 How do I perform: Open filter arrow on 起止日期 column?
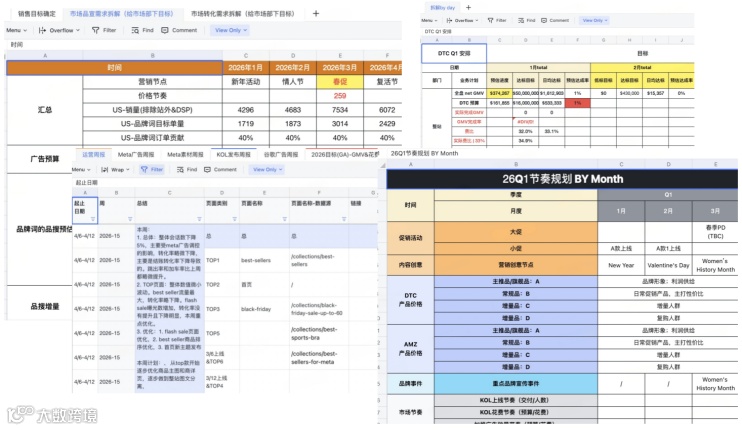pyautogui.click(x=93, y=219)
